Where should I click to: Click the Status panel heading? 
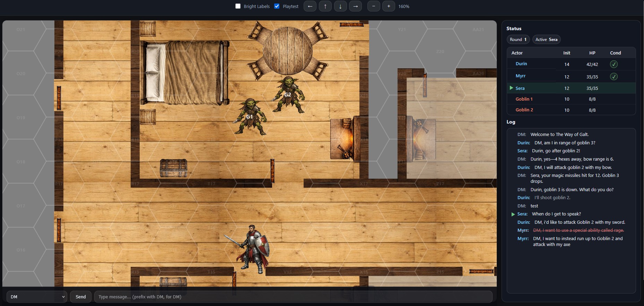(x=514, y=29)
